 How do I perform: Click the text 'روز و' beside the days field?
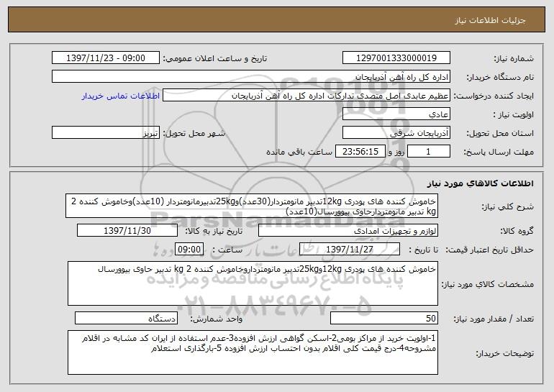pos(396,152)
